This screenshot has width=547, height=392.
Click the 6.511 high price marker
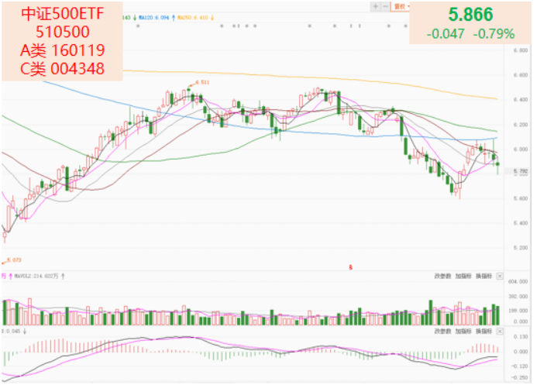point(202,82)
